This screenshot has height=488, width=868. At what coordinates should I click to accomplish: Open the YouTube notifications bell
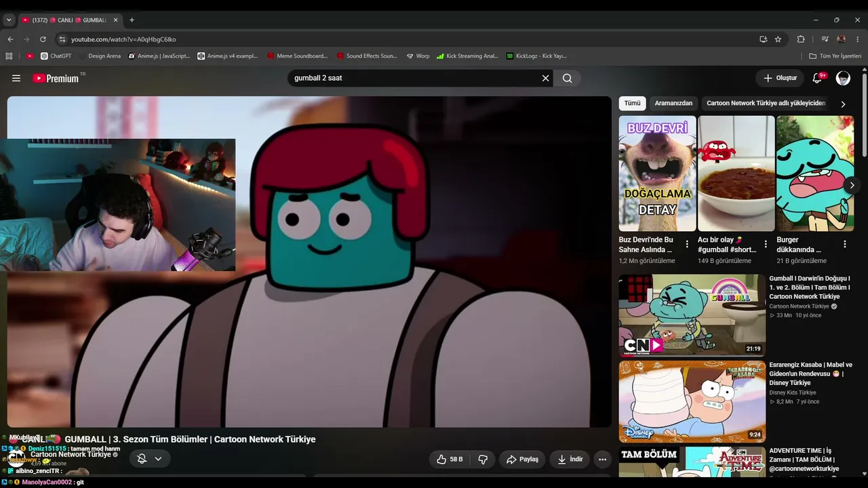click(x=817, y=78)
